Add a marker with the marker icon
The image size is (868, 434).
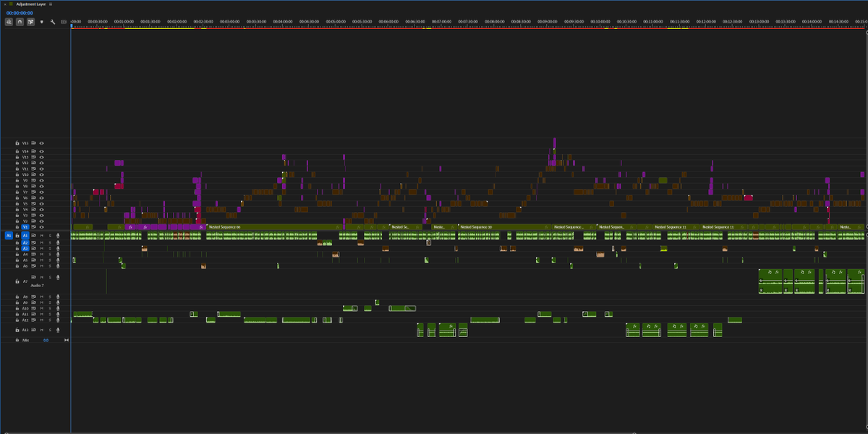[42, 22]
